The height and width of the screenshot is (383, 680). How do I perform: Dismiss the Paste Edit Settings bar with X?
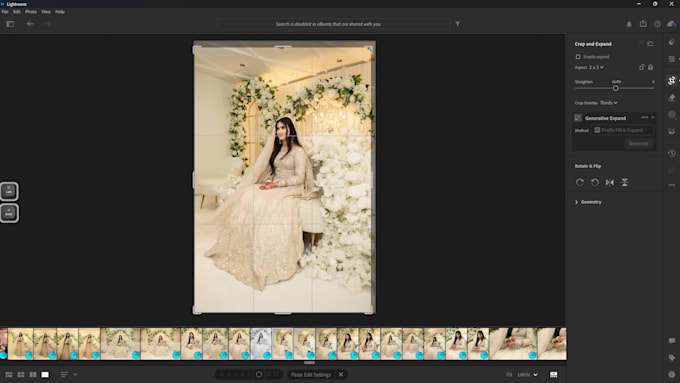341,374
